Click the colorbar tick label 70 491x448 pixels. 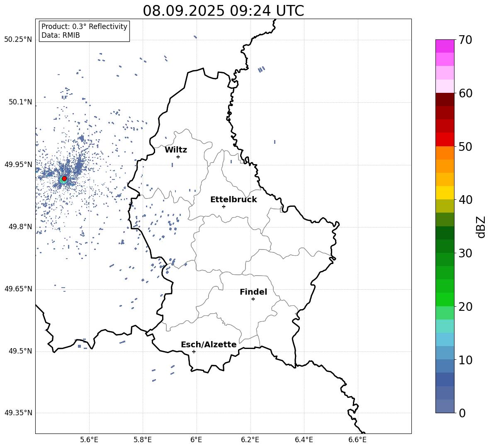pos(465,40)
